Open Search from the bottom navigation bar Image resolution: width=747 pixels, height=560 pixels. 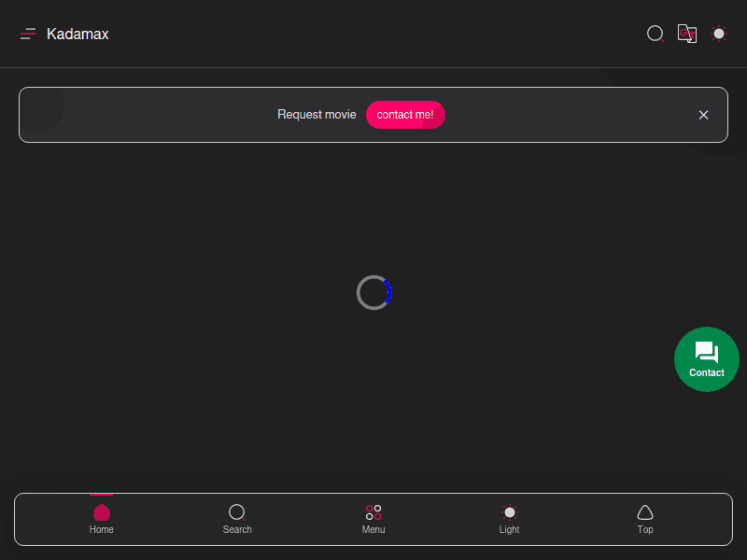click(x=237, y=519)
